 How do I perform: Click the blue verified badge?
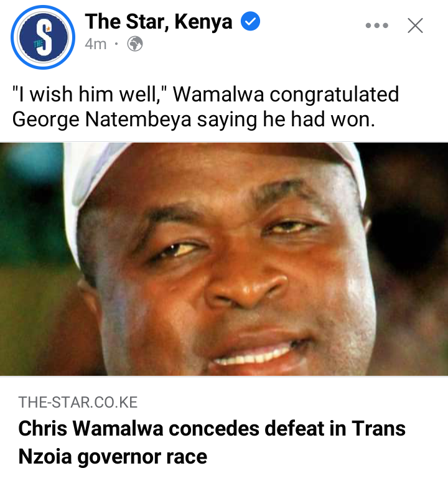coord(250,21)
